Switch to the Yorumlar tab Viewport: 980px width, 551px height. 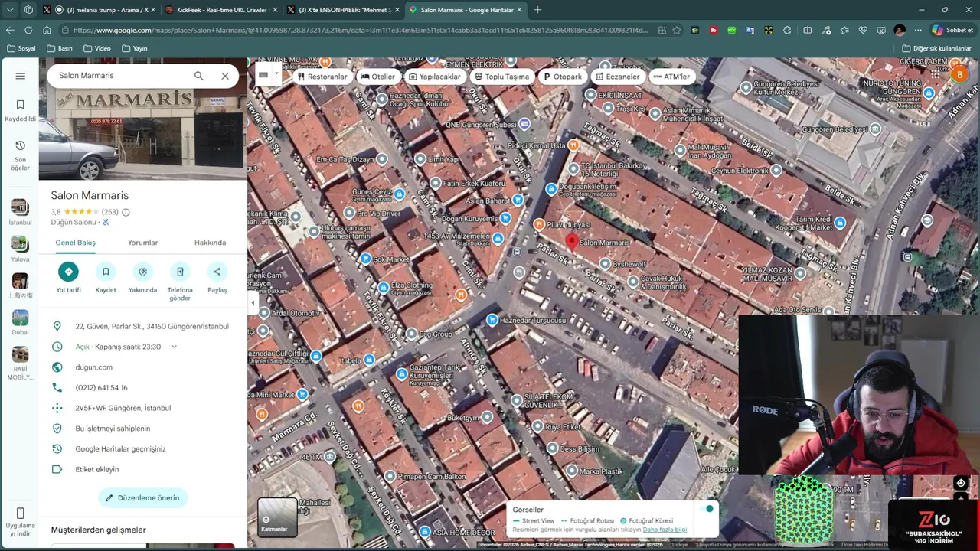[x=142, y=243]
